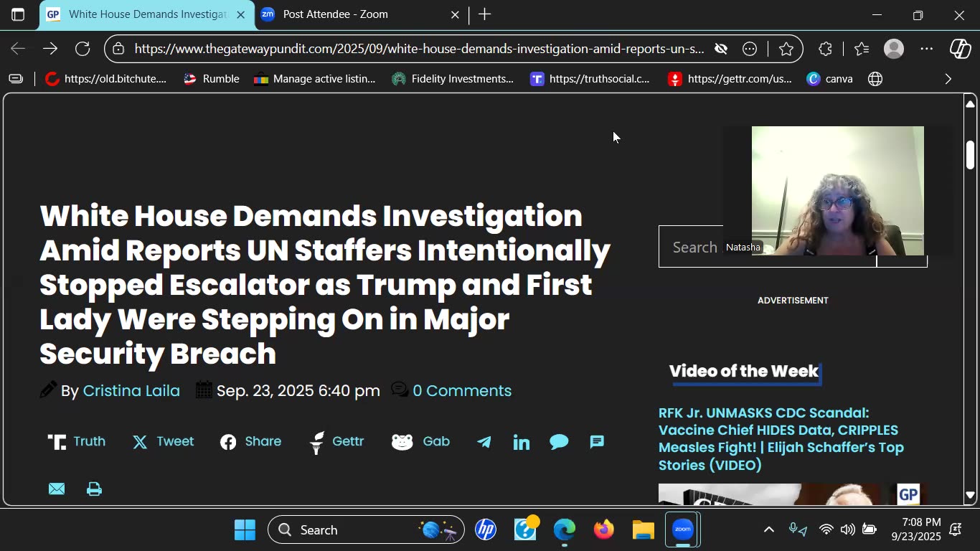This screenshot has width=980, height=551.
Task: Open Microsoft Edge from taskbar
Action: (565, 530)
